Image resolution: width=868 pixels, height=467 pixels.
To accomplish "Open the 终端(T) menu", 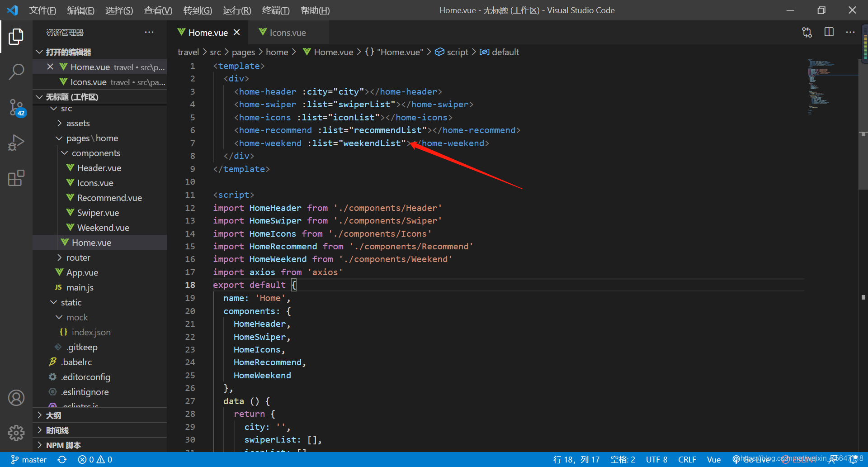I will (x=276, y=10).
